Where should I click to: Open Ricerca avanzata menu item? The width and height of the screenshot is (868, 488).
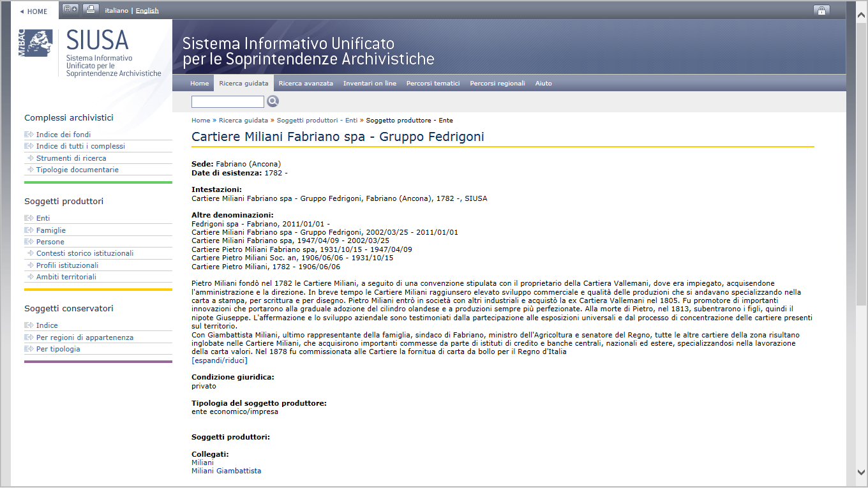(306, 83)
